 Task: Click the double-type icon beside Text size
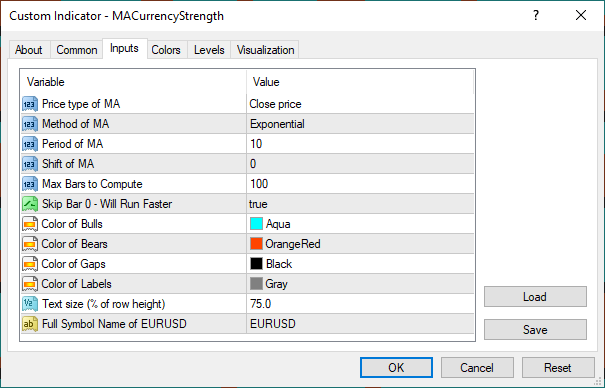click(x=30, y=304)
